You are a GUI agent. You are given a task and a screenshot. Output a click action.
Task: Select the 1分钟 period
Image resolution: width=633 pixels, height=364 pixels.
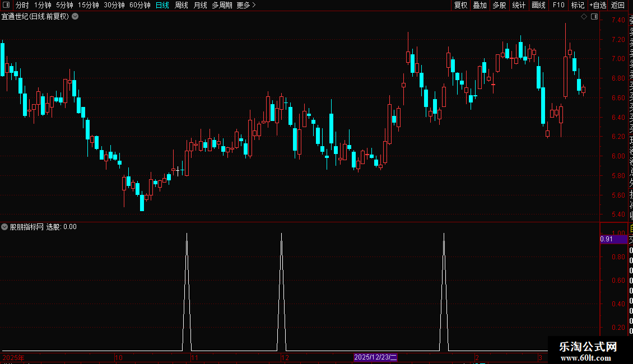(43, 5)
